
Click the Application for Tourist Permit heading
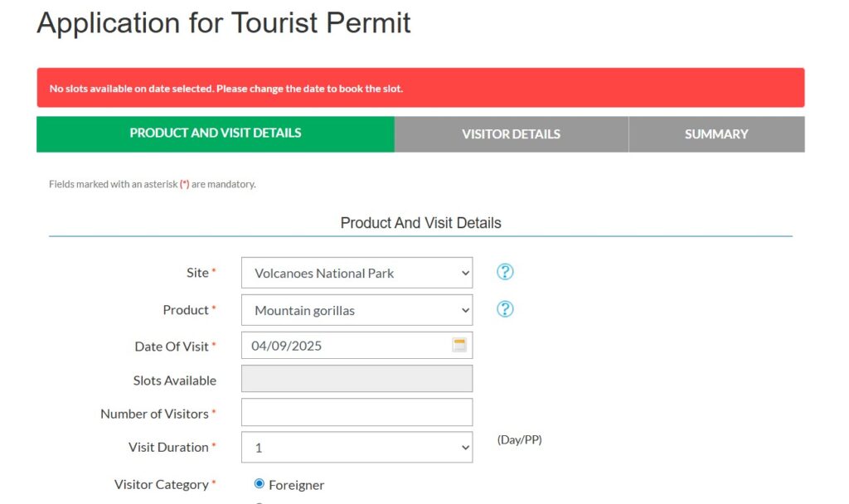coord(222,23)
